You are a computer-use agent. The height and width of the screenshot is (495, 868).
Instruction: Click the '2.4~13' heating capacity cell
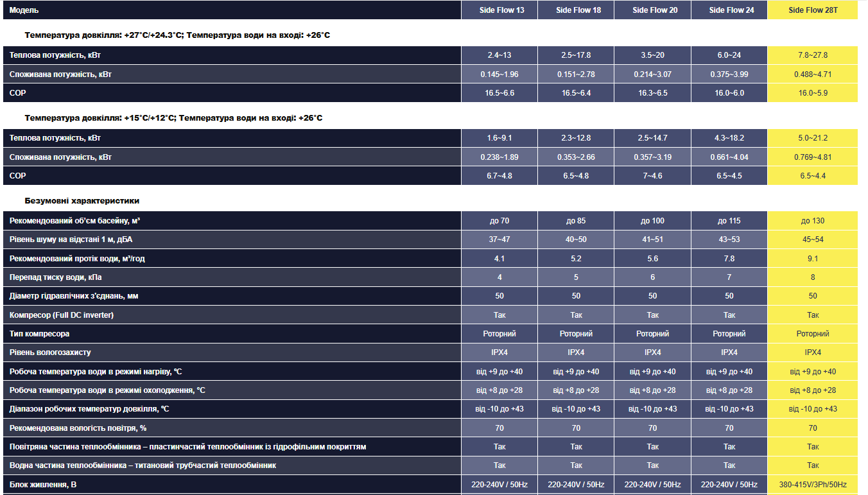point(499,55)
